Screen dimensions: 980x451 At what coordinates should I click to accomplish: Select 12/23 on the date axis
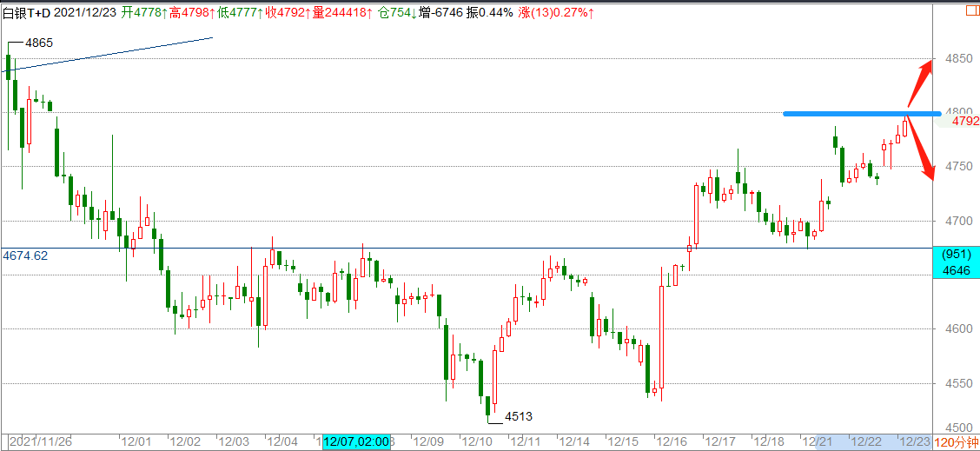(913, 442)
